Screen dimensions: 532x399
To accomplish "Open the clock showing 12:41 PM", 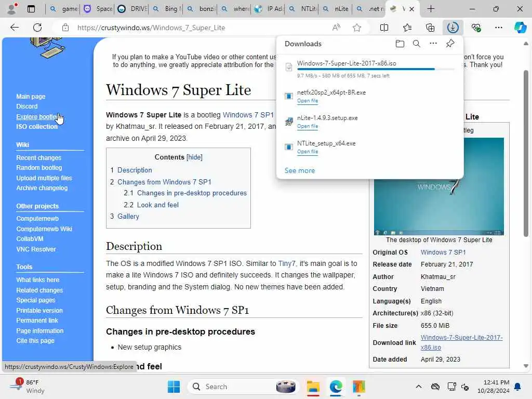I will (494, 387).
